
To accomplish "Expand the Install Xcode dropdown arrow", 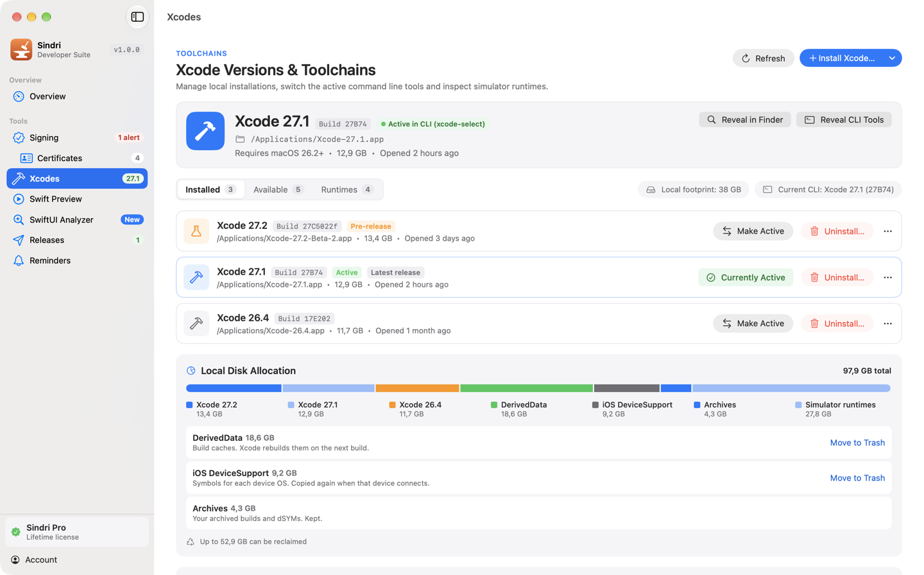I will [892, 58].
